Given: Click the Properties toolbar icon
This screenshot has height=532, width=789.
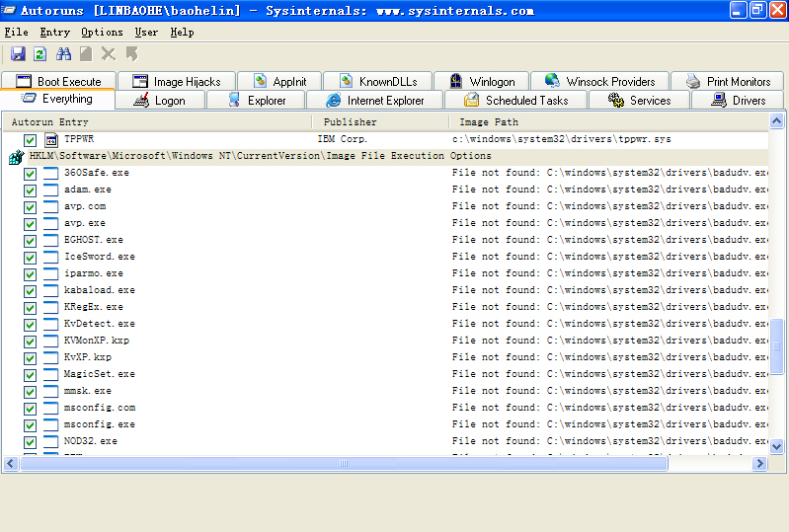Looking at the screenshot, I should (x=86, y=54).
